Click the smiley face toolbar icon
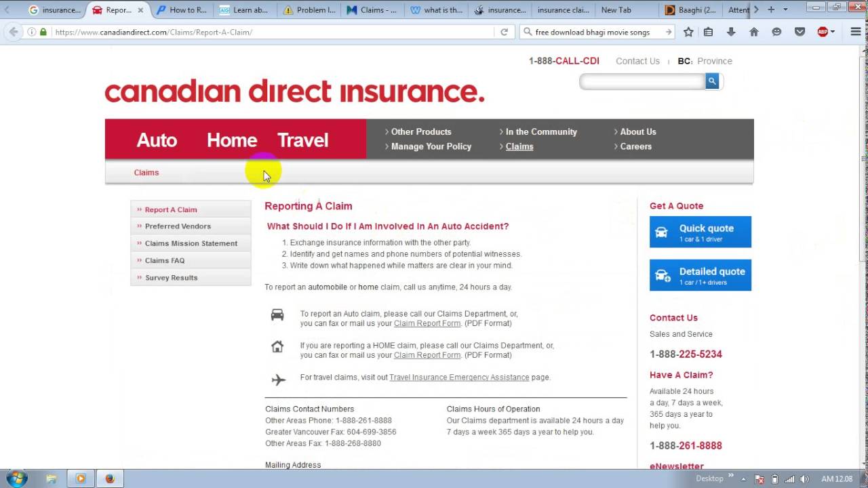 777,32
